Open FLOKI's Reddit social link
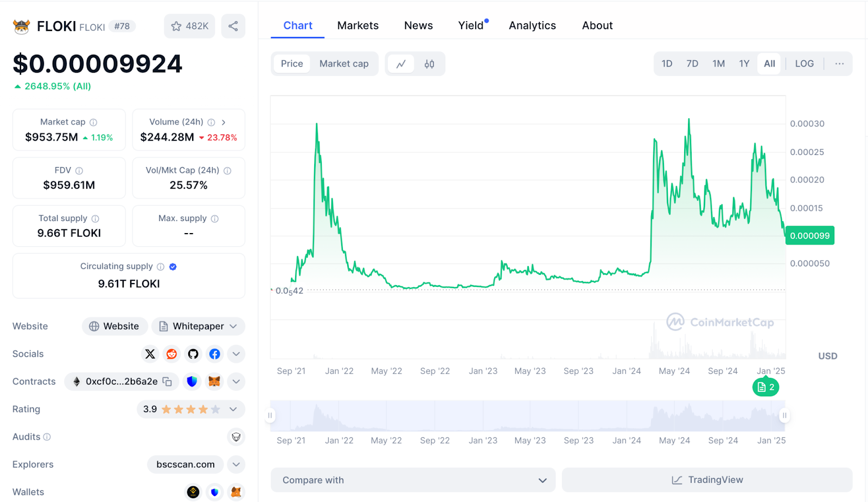 (x=172, y=354)
